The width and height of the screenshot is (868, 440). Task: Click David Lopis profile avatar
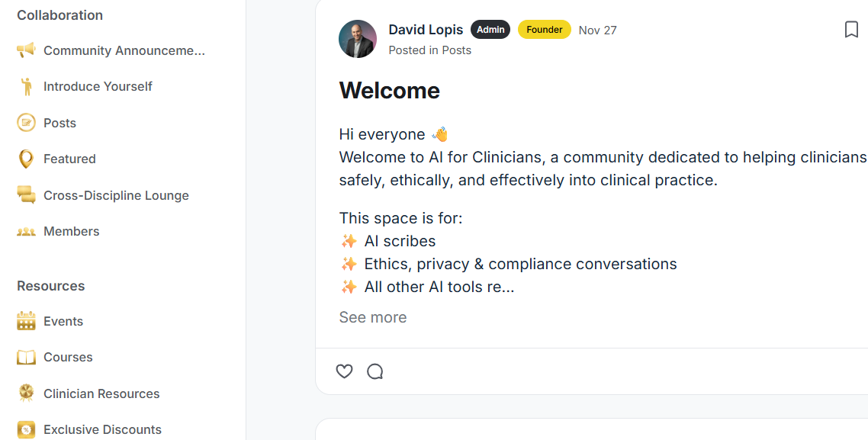358,39
